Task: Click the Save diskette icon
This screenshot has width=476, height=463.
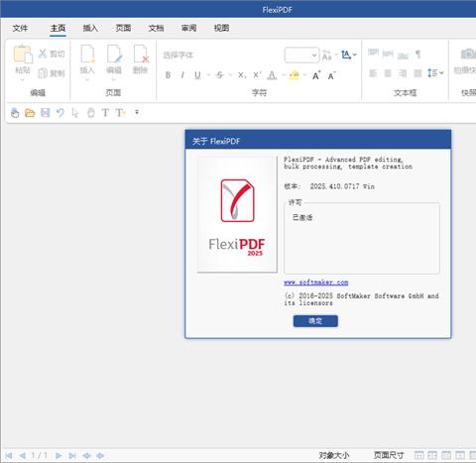Action: (x=45, y=113)
